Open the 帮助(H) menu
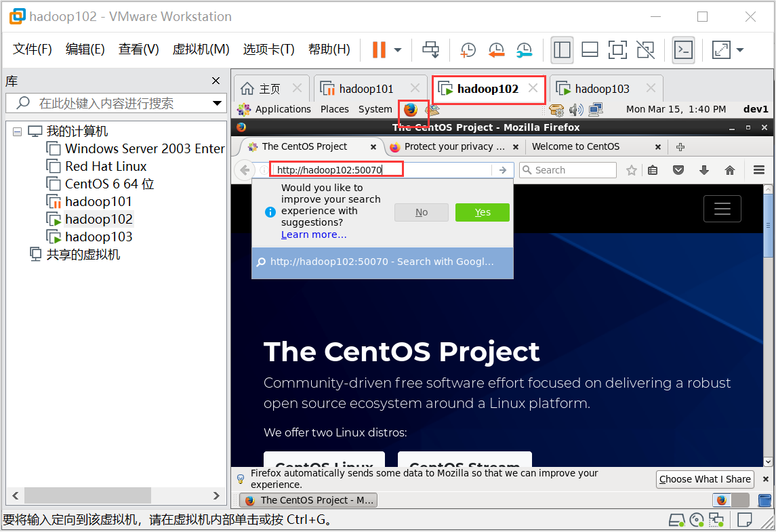The height and width of the screenshot is (532, 776). (329, 49)
